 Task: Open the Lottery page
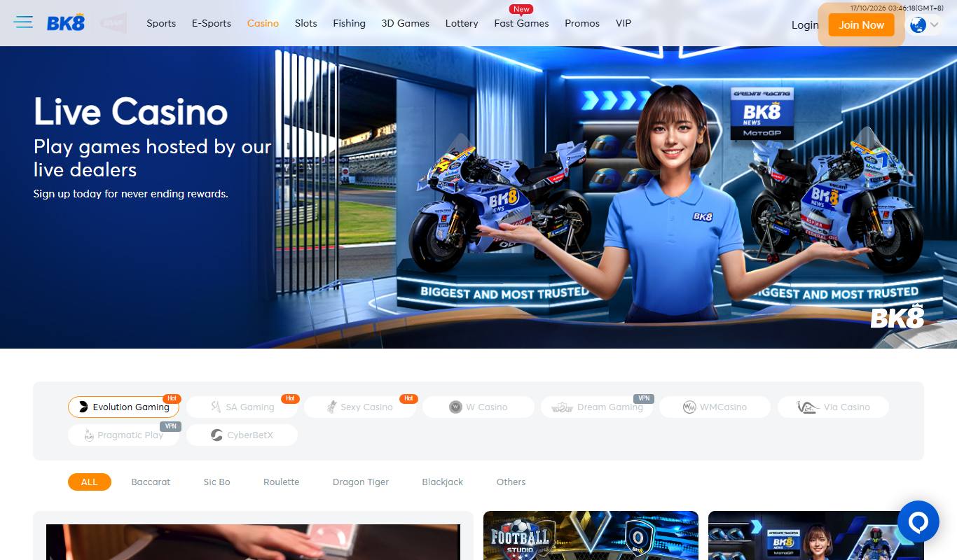(462, 23)
